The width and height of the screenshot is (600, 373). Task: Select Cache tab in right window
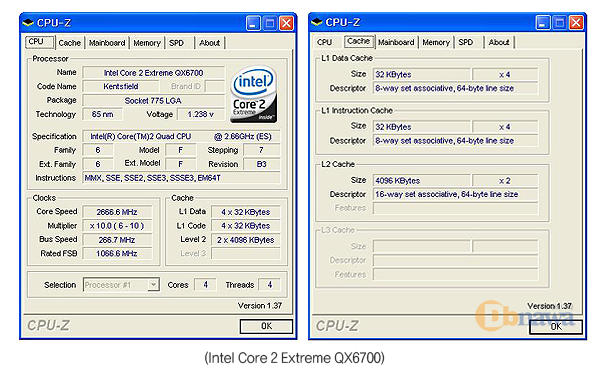[x=359, y=41]
